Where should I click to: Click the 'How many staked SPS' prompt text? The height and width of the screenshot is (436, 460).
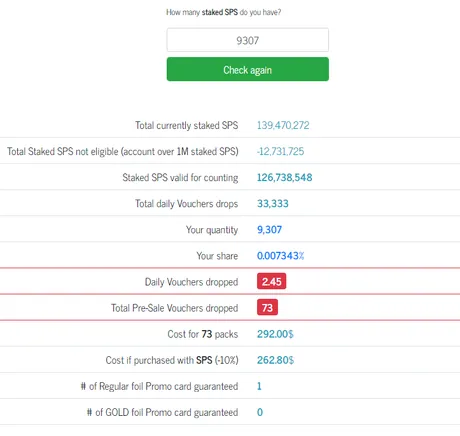(x=224, y=12)
